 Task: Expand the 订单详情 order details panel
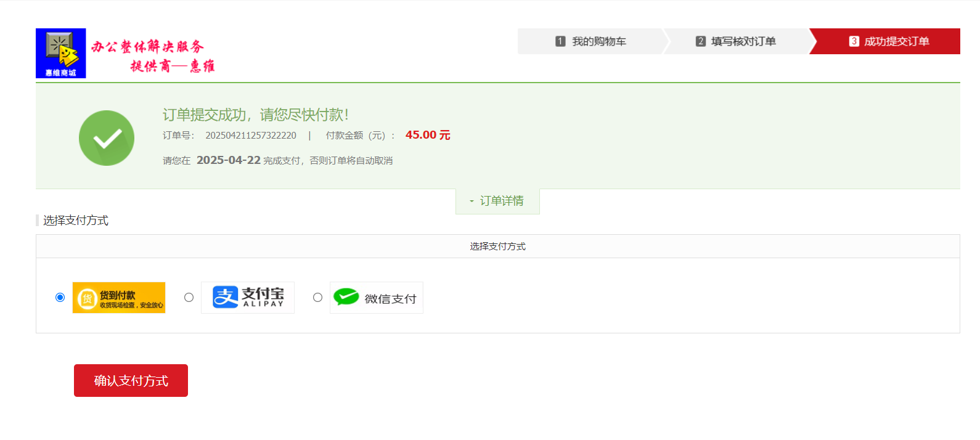pyautogui.click(x=497, y=201)
